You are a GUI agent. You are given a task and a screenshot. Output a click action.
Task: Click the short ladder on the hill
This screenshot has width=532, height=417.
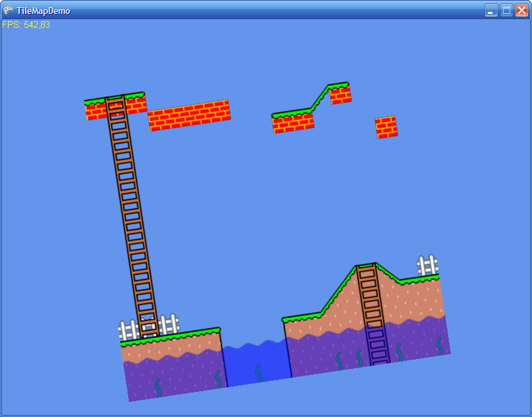point(373,314)
